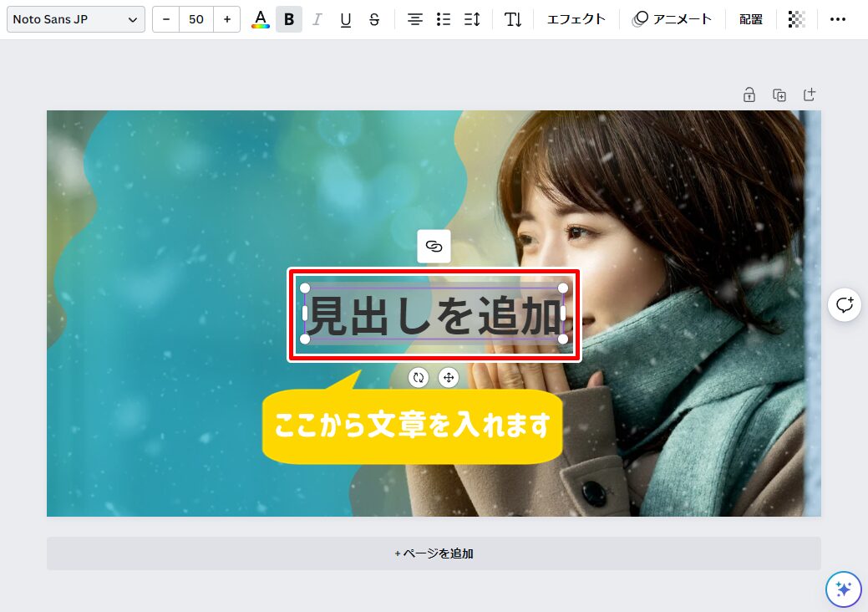Add a new page with the plus-page icon
Viewport: 868px width, 612px height.
pos(810,94)
